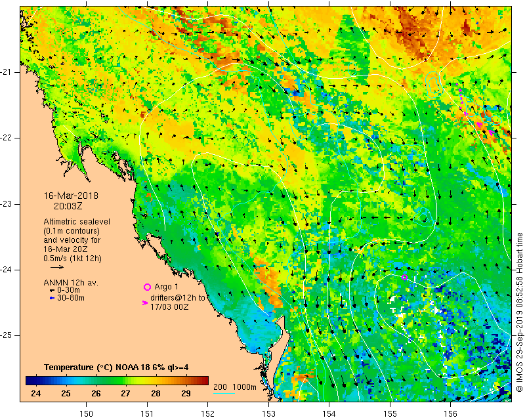Click the longitude axis label 151
The height and width of the screenshot is (420, 525).
tap(147, 413)
